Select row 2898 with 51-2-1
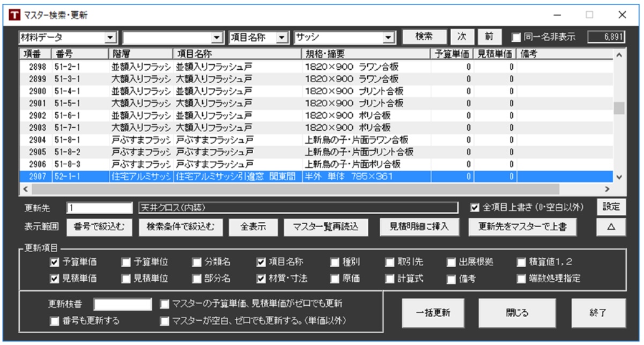The image size is (644, 345). click(316, 67)
